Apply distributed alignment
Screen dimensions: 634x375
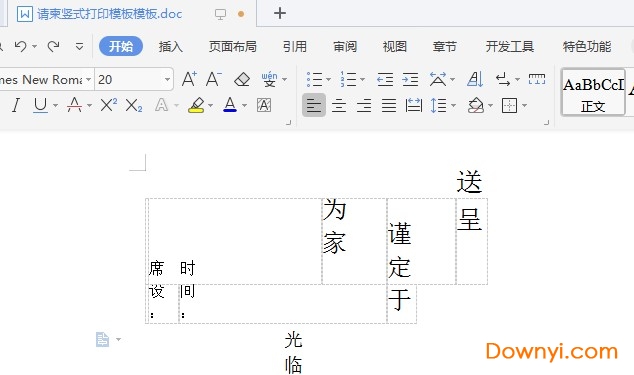coord(414,105)
